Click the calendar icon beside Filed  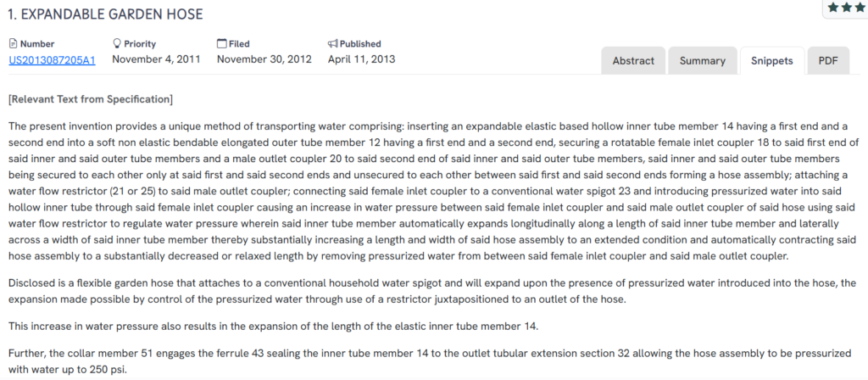pyautogui.click(x=222, y=43)
